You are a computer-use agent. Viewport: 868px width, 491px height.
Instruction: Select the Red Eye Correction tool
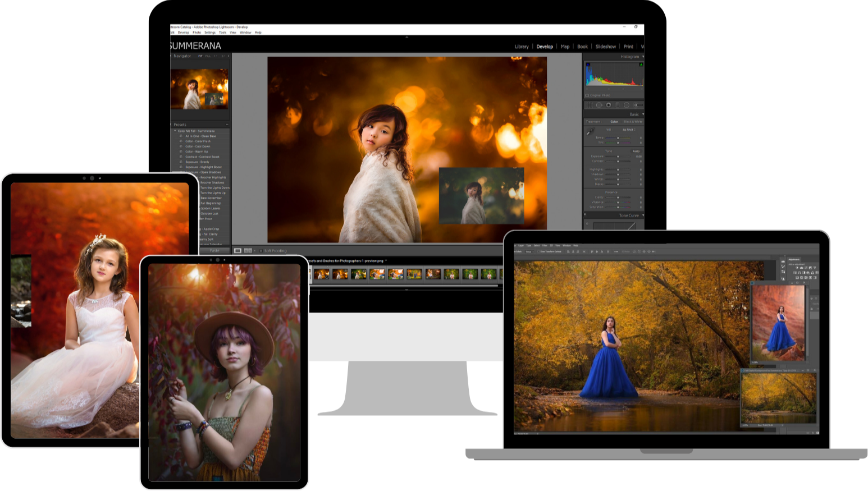[x=609, y=105]
